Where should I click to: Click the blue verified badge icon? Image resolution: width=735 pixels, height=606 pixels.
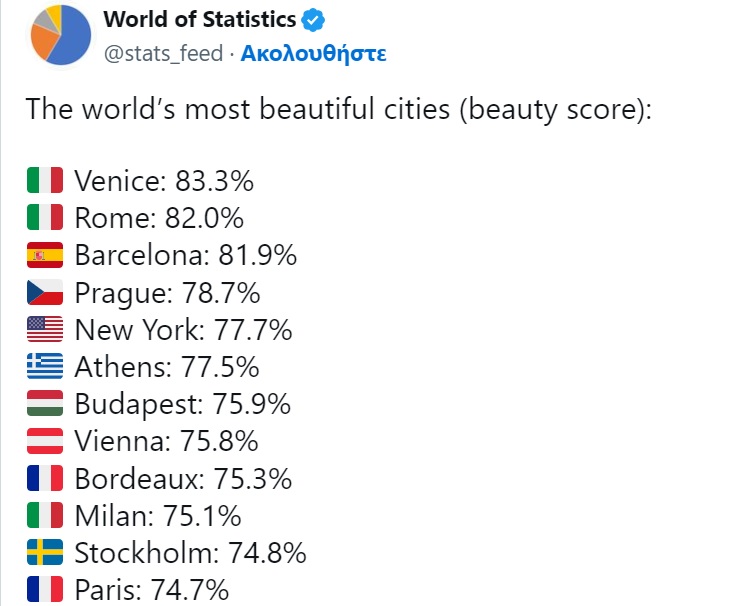tap(315, 20)
